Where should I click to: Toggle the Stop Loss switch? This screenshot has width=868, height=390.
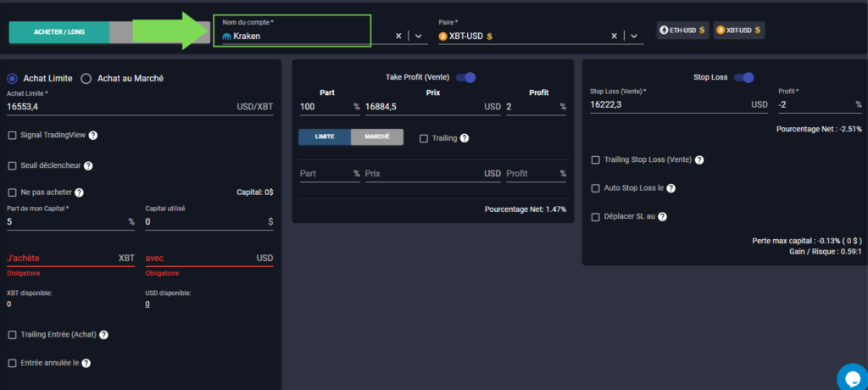pyautogui.click(x=744, y=77)
